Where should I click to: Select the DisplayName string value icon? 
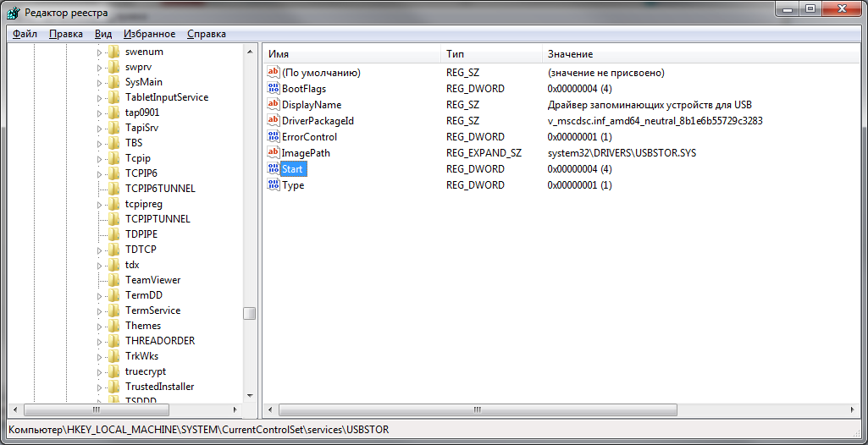[274, 104]
